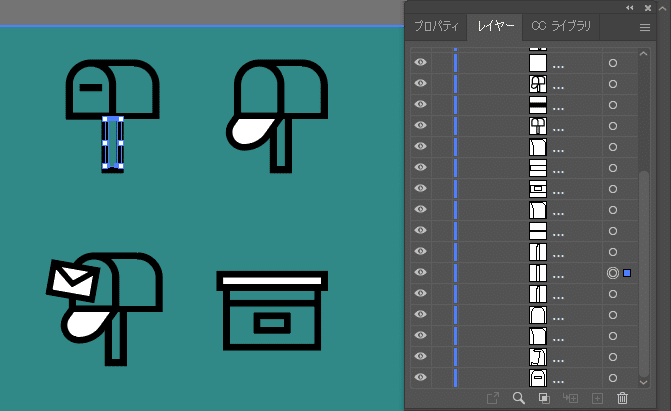Select the bracket-shaped thumbnail above mailbox-slot row
Viewport: 671px width, 411px height.
click(x=538, y=357)
